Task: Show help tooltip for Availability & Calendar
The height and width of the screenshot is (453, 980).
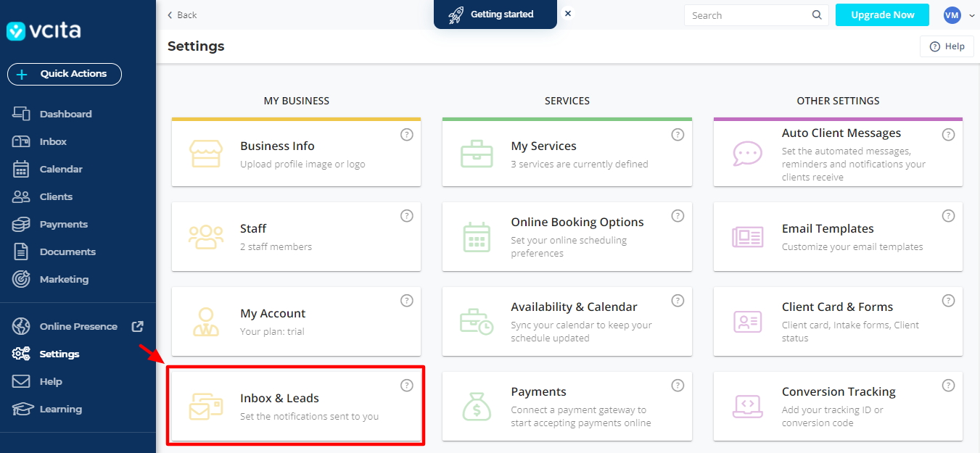Action: click(x=678, y=301)
